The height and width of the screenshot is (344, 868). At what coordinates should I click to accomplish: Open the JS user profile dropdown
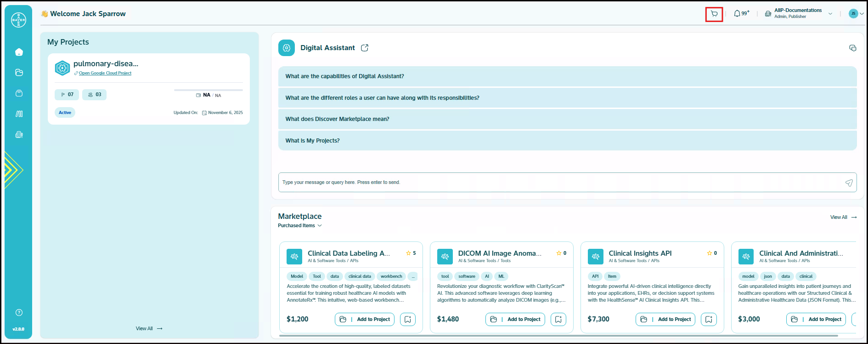856,14
